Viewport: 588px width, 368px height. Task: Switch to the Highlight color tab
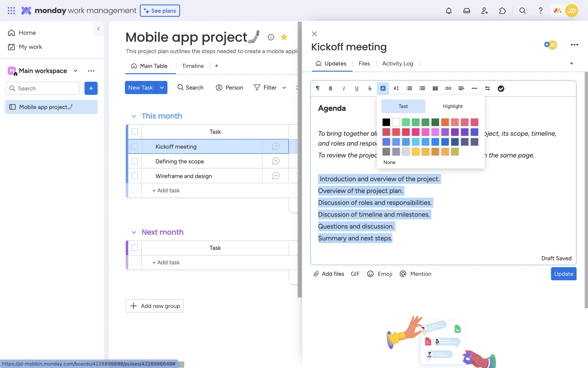point(452,106)
